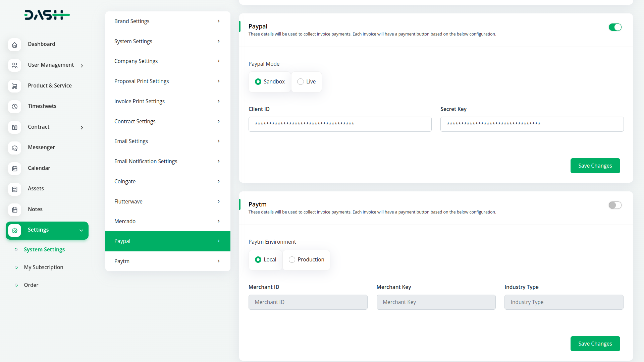The width and height of the screenshot is (644, 362).
Task: Disable the Paypal payment toggle
Action: point(615,27)
